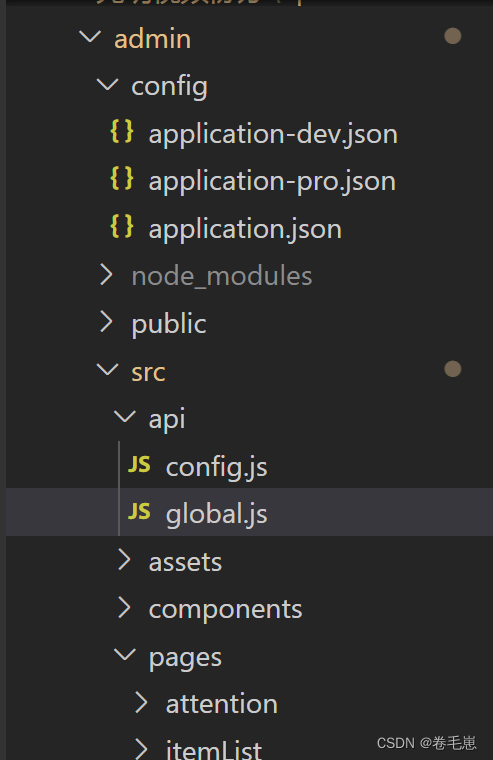The image size is (493, 760).
Task: Click the JSON icon beside application-dev.json
Action: tap(122, 132)
